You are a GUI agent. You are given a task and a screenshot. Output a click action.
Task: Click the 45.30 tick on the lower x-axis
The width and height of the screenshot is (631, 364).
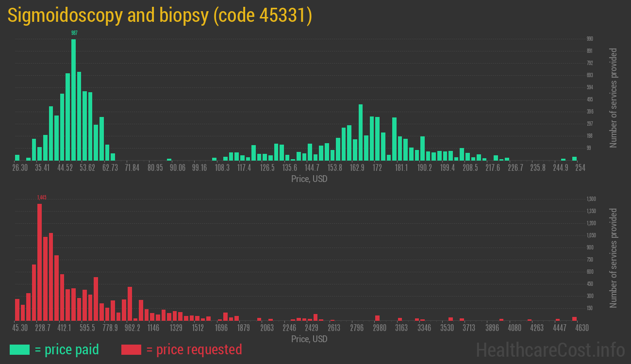[20, 328]
